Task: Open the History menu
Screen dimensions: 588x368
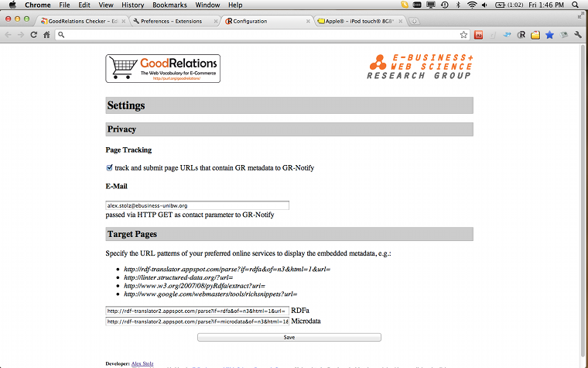Action: coord(133,5)
